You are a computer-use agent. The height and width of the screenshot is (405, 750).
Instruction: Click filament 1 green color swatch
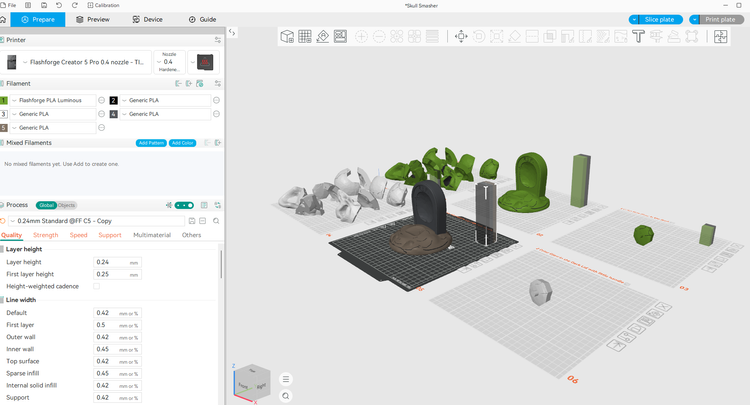[4, 100]
